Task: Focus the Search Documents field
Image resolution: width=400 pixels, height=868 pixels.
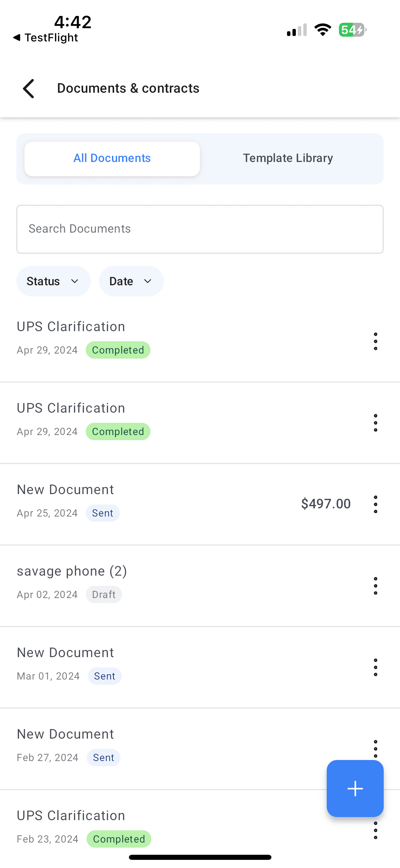Action: [x=200, y=229]
